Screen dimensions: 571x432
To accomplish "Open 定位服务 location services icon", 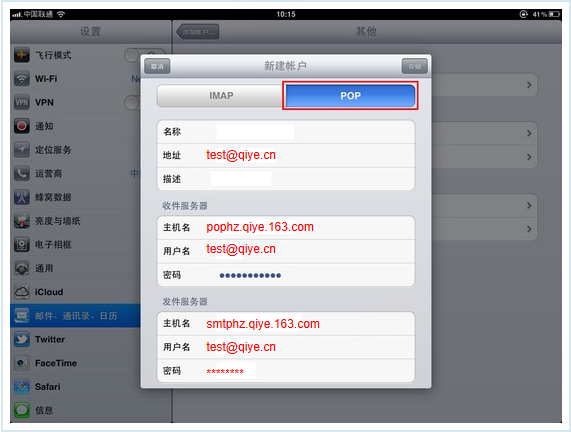I will [x=22, y=150].
